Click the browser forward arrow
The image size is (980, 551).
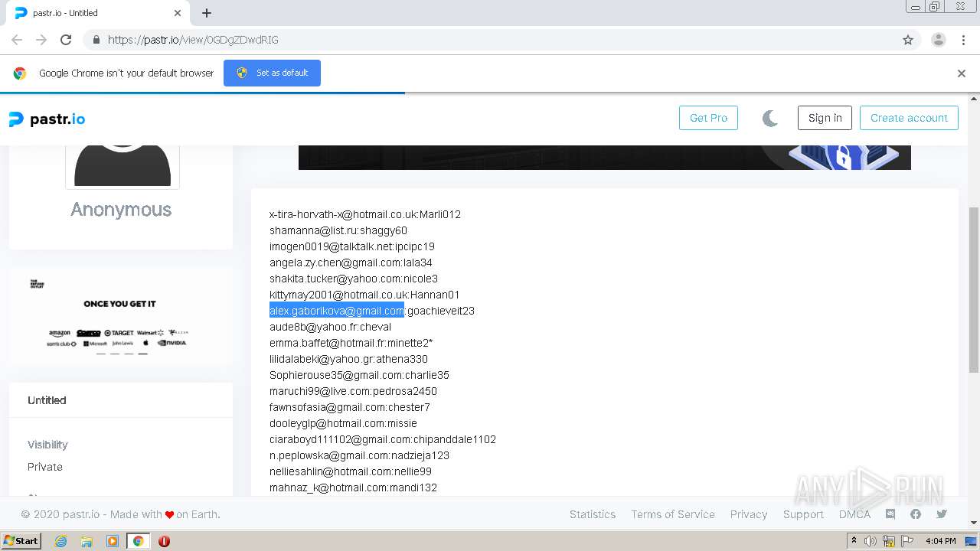coord(41,40)
